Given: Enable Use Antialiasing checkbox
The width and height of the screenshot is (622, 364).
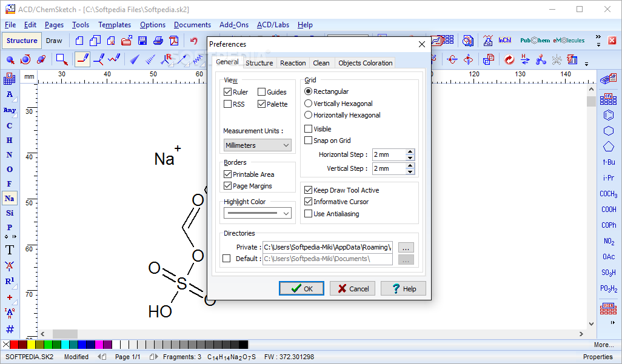Looking at the screenshot, I should [308, 214].
